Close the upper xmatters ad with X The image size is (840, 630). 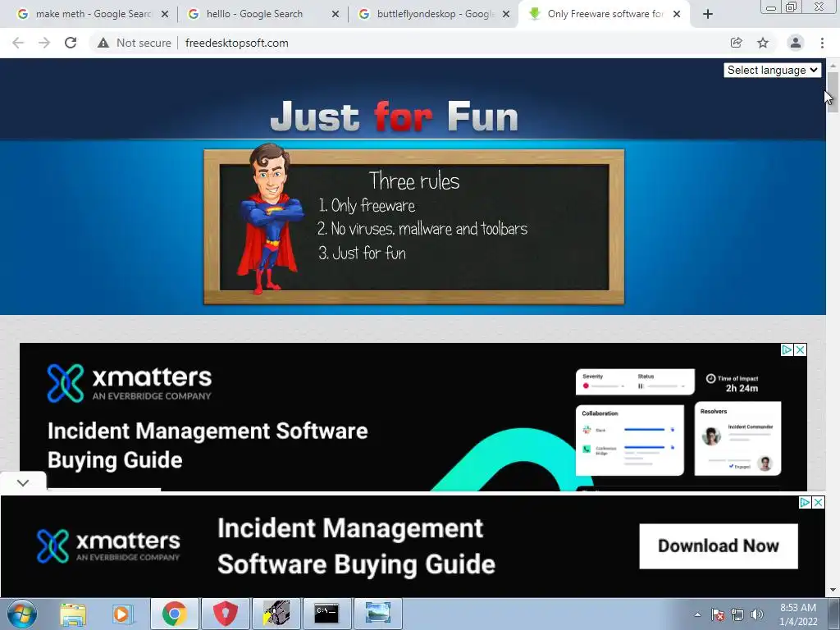tap(801, 349)
